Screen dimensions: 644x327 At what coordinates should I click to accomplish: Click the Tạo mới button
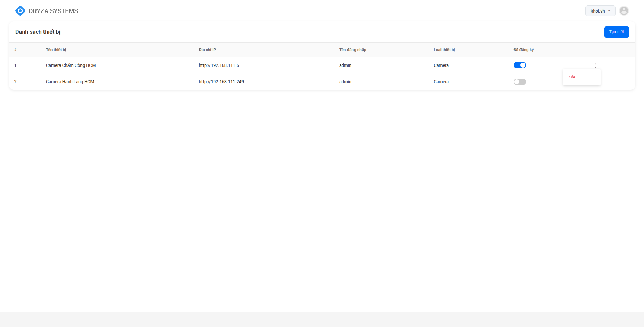pyautogui.click(x=616, y=32)
